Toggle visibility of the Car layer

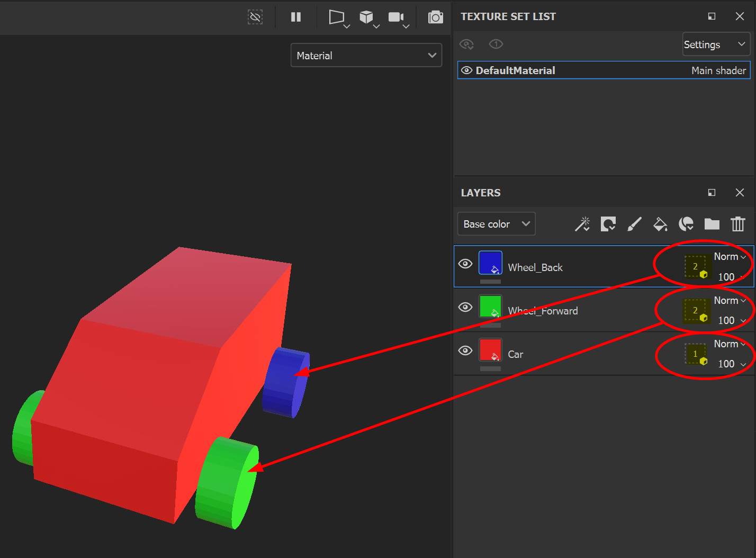(465, 350)
